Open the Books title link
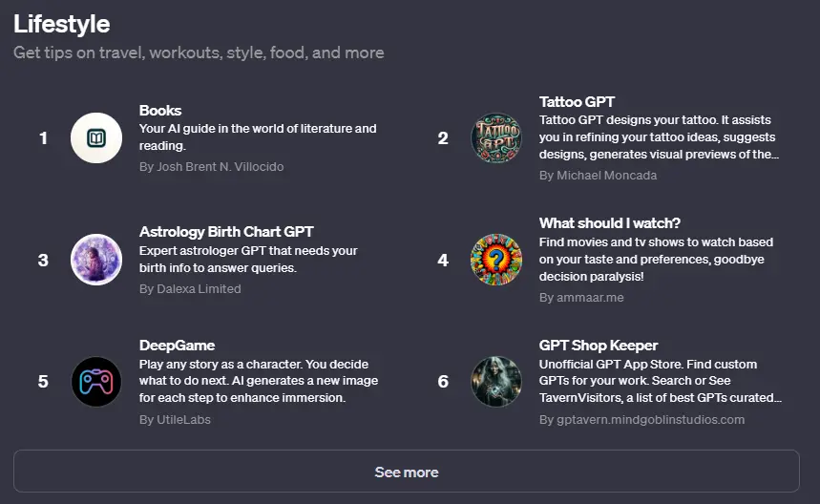This screenshot has height=504, width=820. pyautogui.click(x=160, y=111)
